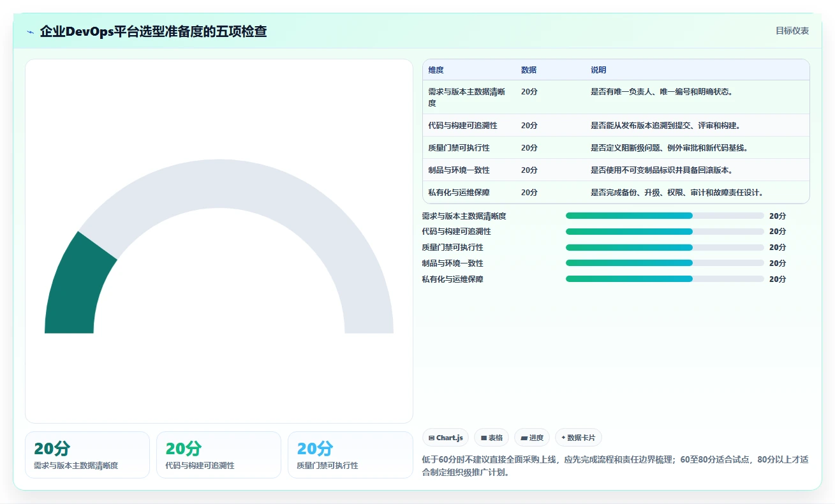The width and height of the screenshot is (835, 504).
Task: Click the progress bar for 代码与构建可追溯性
Action: point(665,232)
